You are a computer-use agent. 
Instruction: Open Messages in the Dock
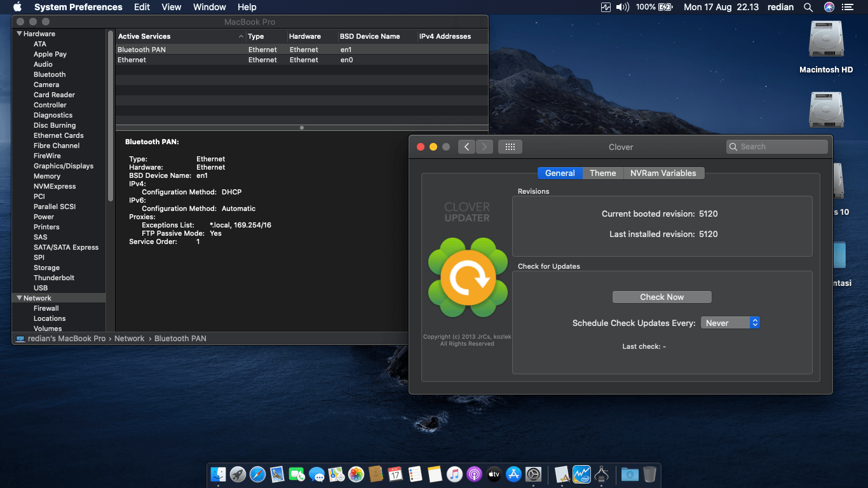pyautogui.click(x=316, y=474)
